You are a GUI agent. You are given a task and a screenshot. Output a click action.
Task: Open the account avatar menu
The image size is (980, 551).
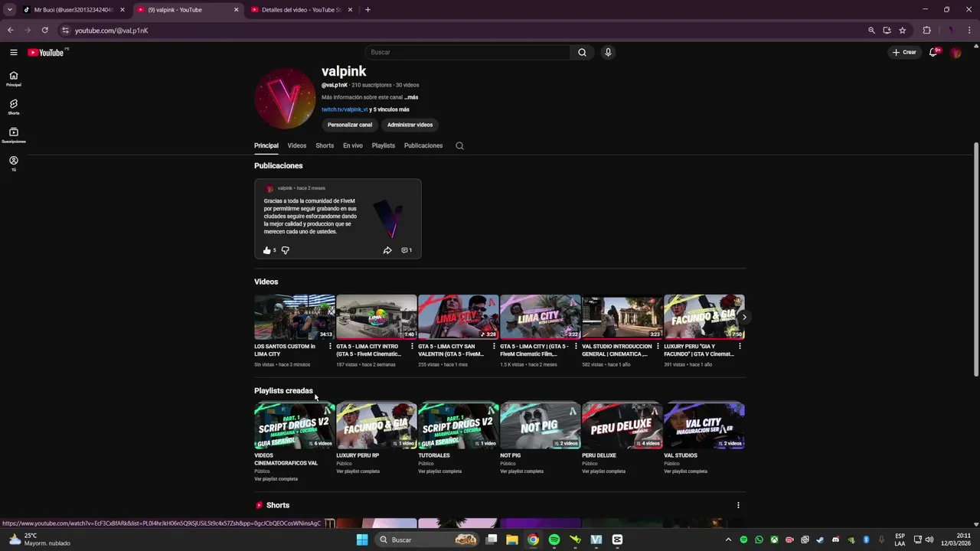pyautogui.click(x=955, y=52)
